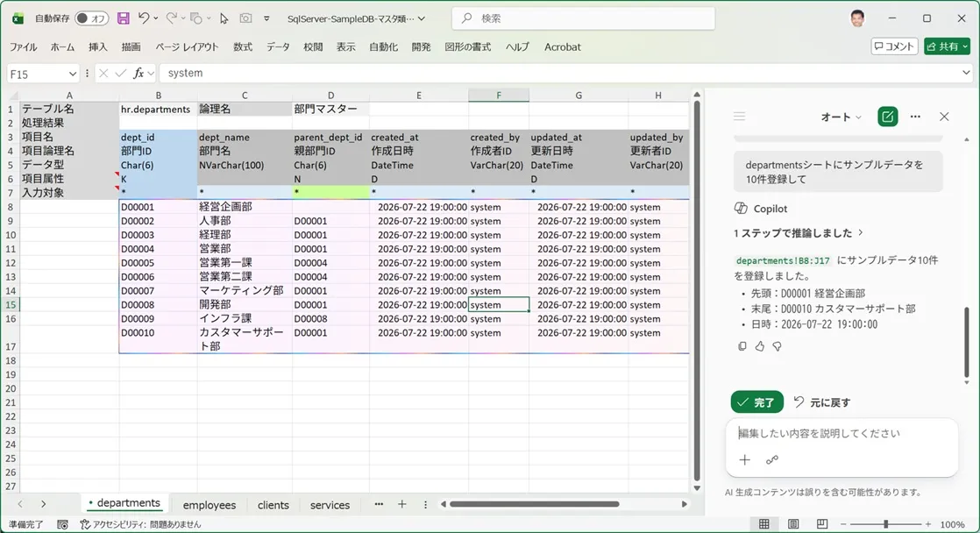Click the plus attach icon in Copilot prompt
The image size is (980, 533).
744,460
